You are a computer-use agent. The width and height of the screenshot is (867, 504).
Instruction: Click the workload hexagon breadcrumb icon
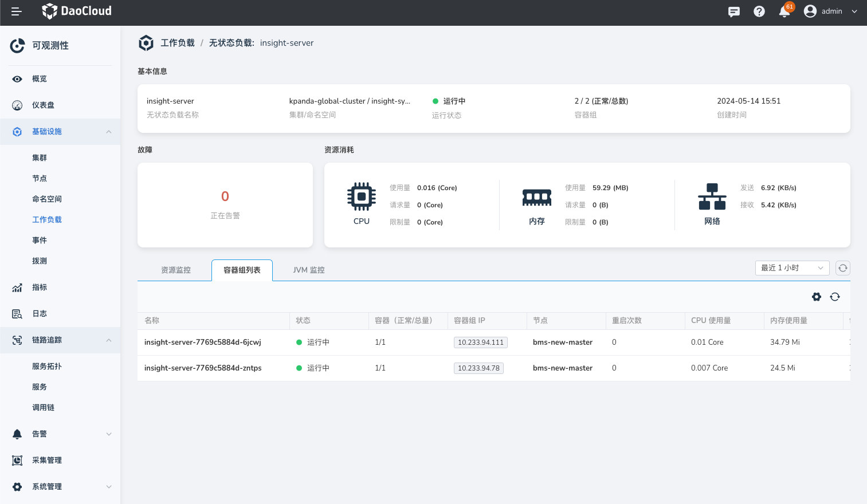[x=146, y=43]
